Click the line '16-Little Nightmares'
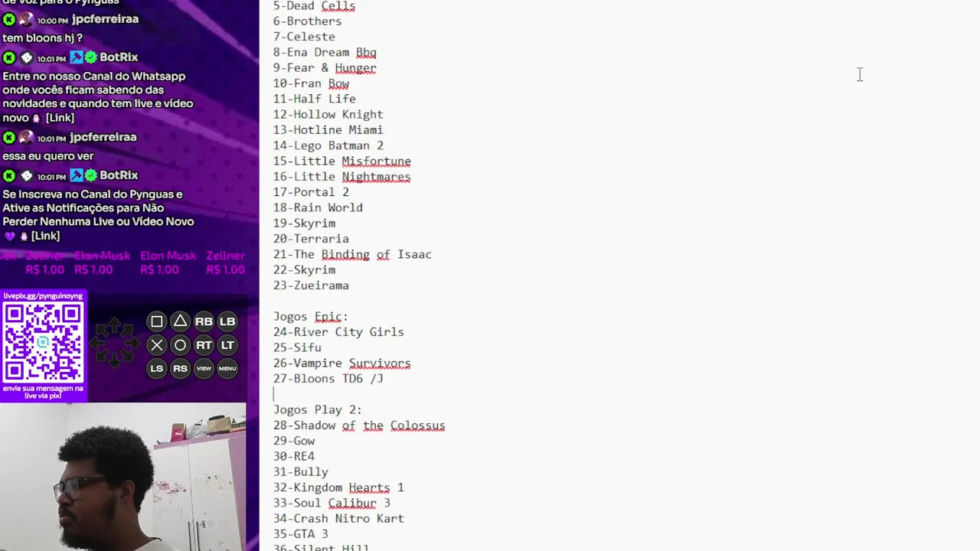 341,177
